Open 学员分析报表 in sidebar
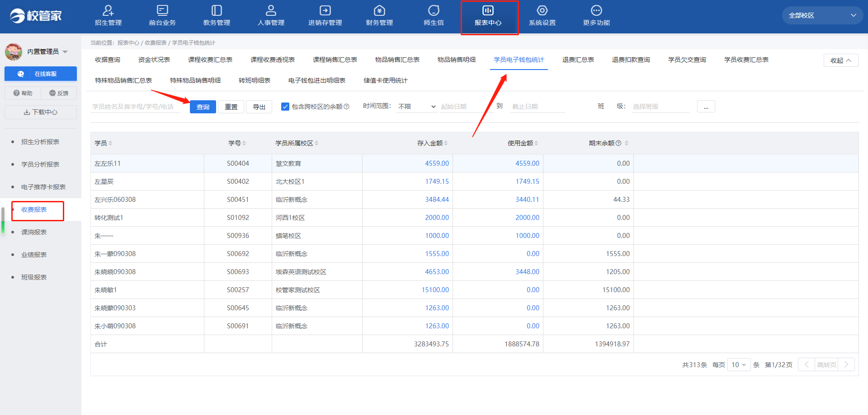The width and height of the screenshot is (868, 415). coord(40,164)
